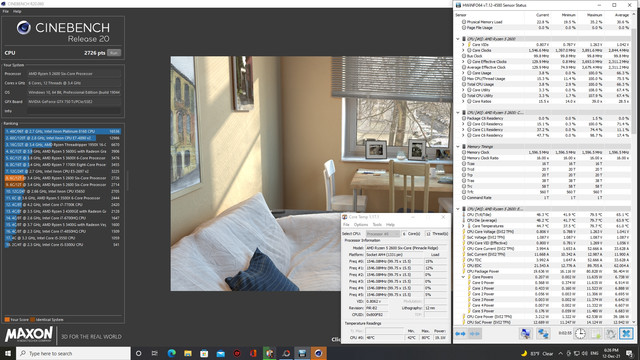Screen dimensions: 640x360
Task: Start HWiNFO sensor logging sheet icon
Action: click(x=596, y=333)
